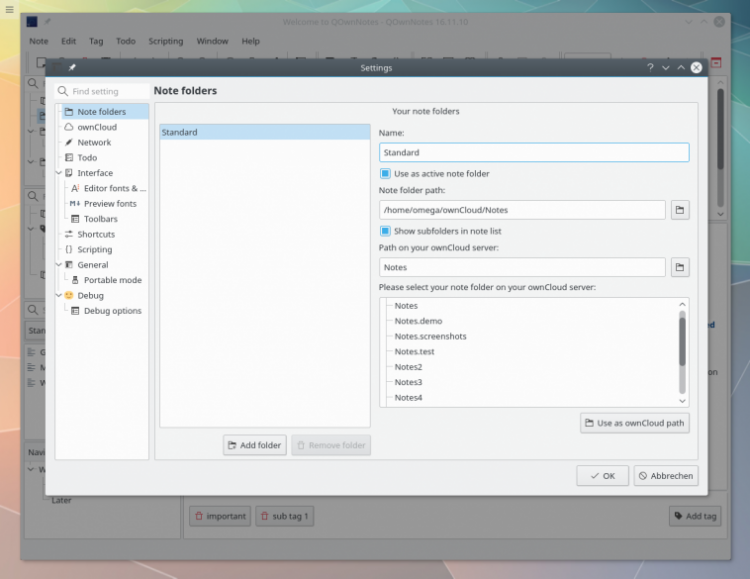Toggle Show subfolders in note list
The image size is (750, 579).
(385, 231)
